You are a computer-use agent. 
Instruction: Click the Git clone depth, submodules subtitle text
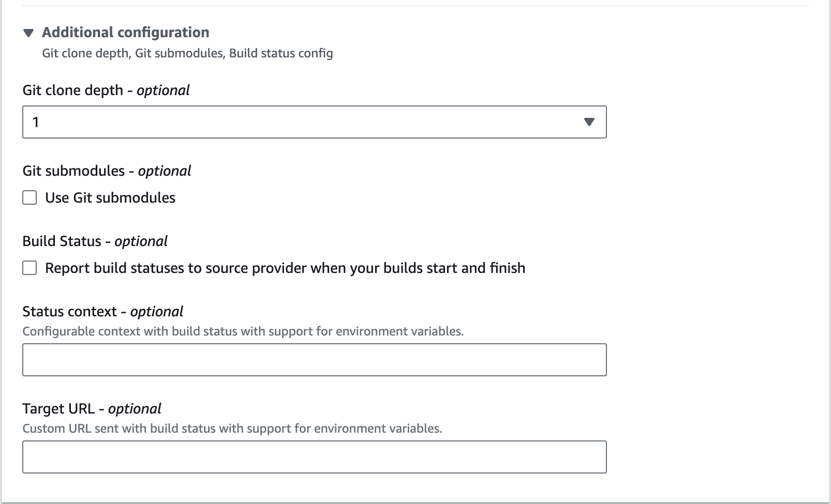click(187, 53)
